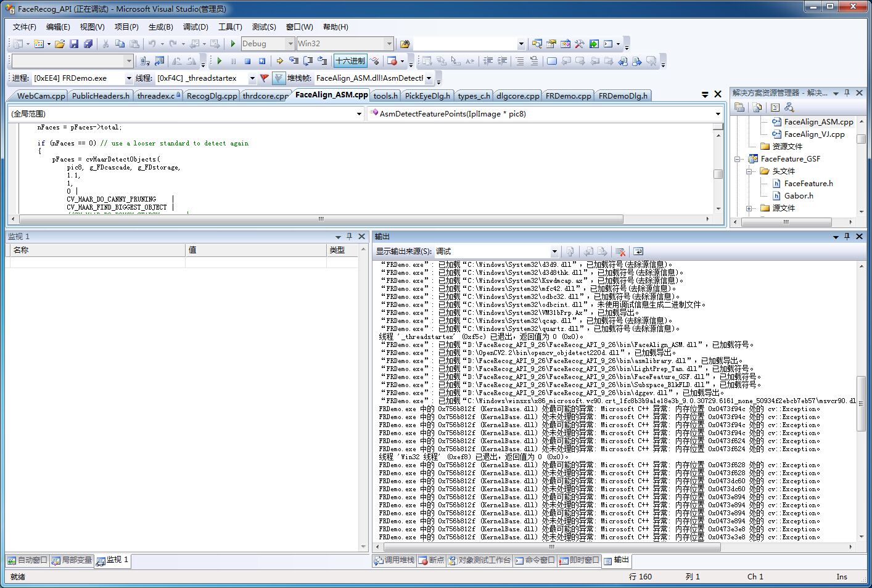Stop debugging with the blue square icon
This screenshot has width=872, height=588.
(247, 61)
